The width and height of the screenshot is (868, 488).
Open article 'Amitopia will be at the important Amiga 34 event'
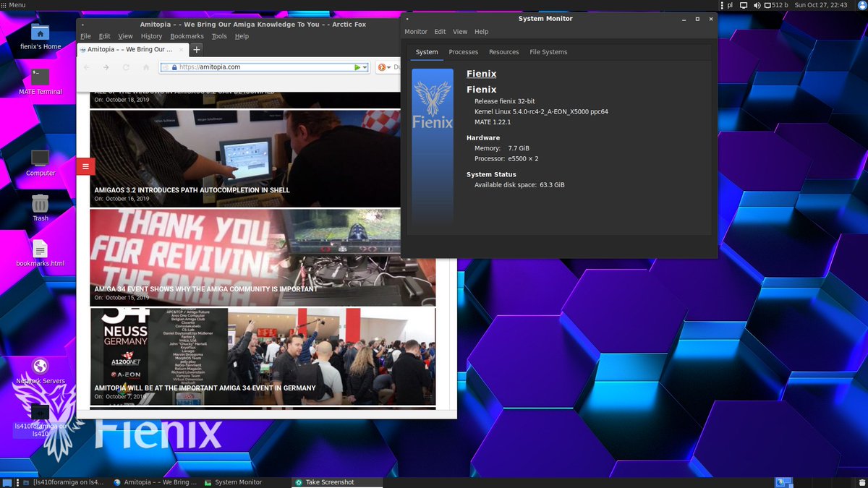click(205, 388)
